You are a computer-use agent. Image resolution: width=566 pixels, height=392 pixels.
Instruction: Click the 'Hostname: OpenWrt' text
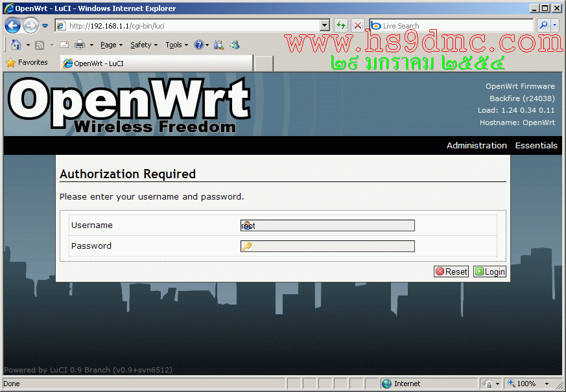click(x=517, y=122)
